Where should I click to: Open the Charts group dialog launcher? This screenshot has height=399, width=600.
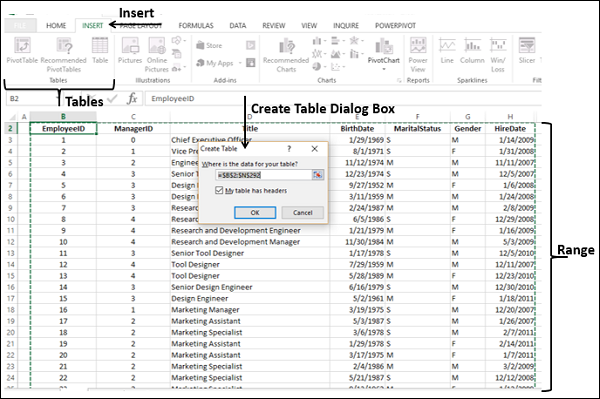[399, 80]
